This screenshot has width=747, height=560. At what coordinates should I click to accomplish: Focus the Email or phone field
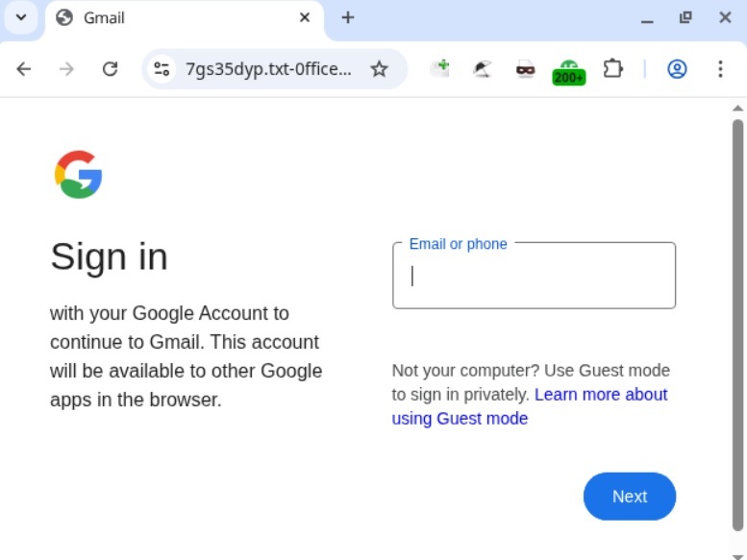(x=534, y=277)
